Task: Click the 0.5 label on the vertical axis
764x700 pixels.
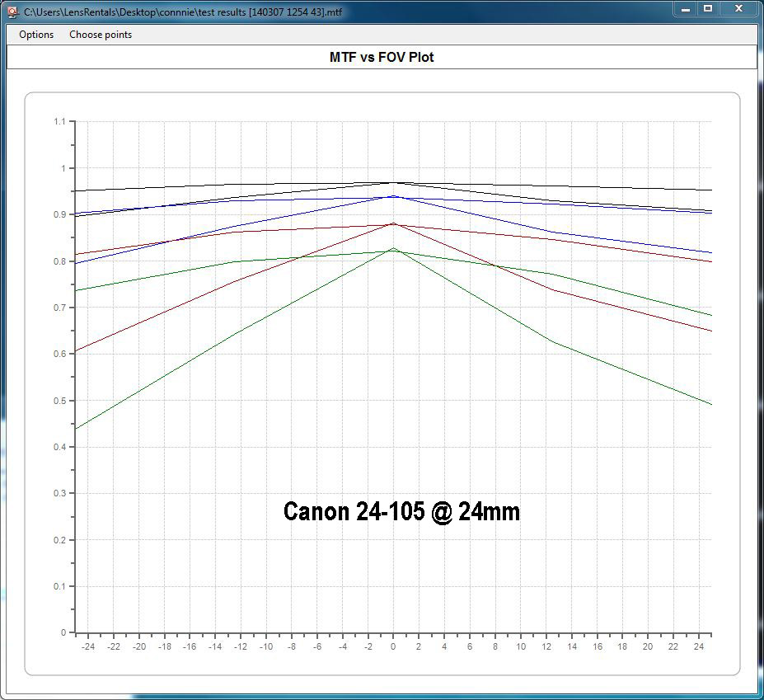Action: coord(59,401)
